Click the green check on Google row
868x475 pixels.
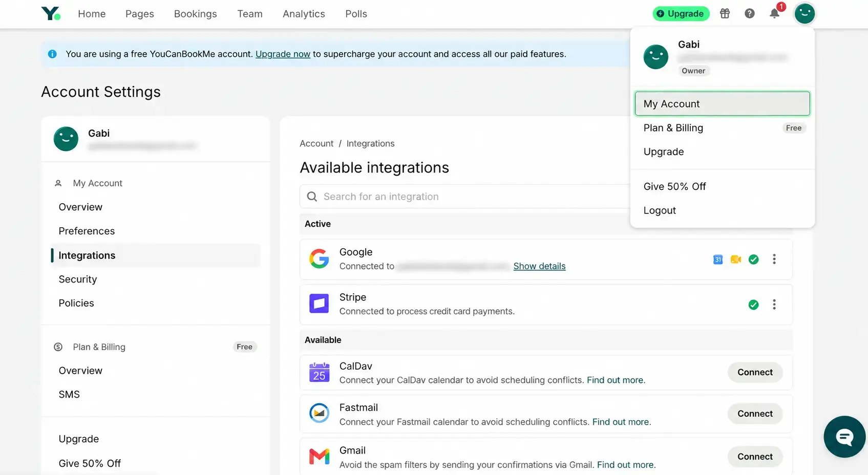pos(754,260)
